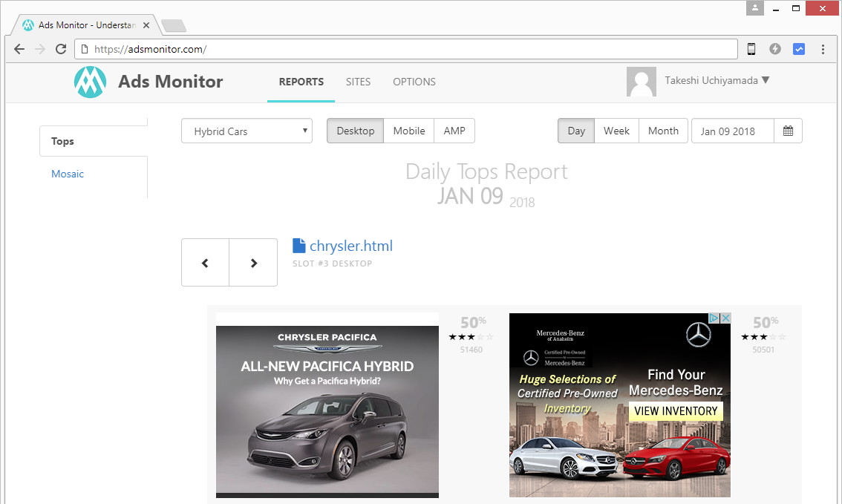Click VIEW INVENTORY in the Mercedes ad

pos(676,411)
